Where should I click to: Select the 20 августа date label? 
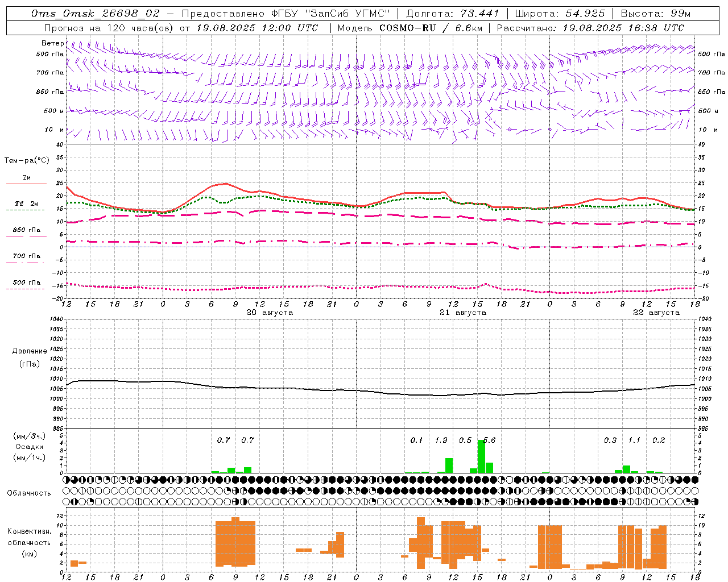pos(270,313)
